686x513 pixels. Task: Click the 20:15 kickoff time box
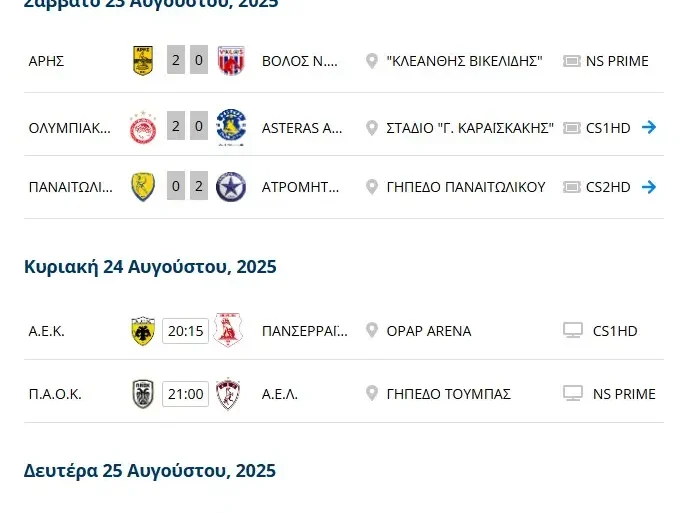click(x=185, y=331)
